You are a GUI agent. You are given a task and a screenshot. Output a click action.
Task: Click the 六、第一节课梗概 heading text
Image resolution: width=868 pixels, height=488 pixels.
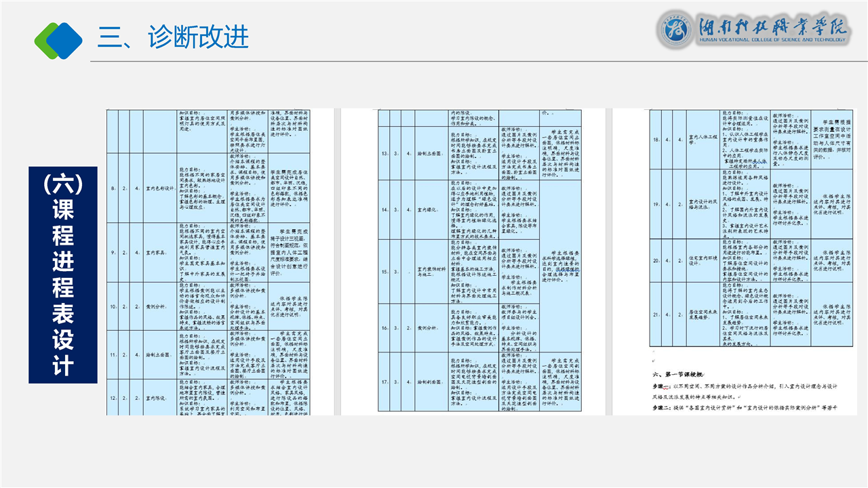point(679,374)
